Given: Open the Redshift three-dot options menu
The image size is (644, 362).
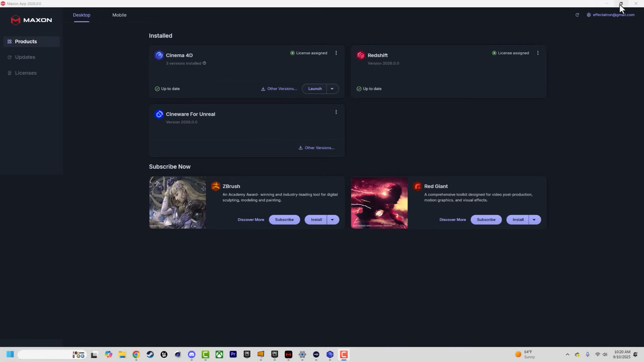Looking at the screenshot, I should (x=538, y=53).
